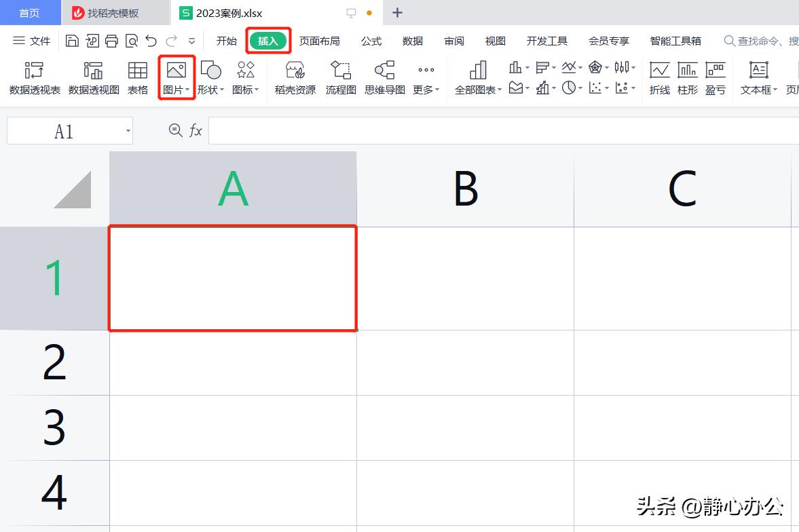The image size is (799, 532).
Task: Open the 稻壳资源 resource library
Action: click(x=295, y=77)
